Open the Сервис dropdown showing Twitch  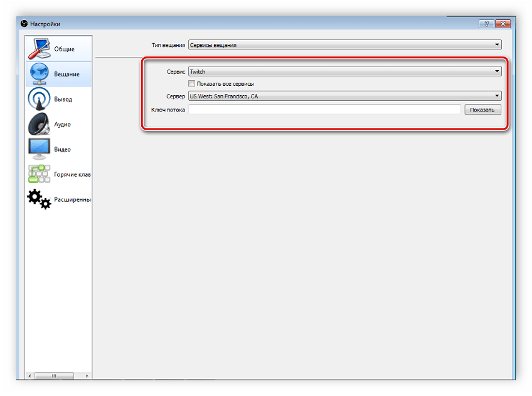pyautogui.click(x=344, y=71)
